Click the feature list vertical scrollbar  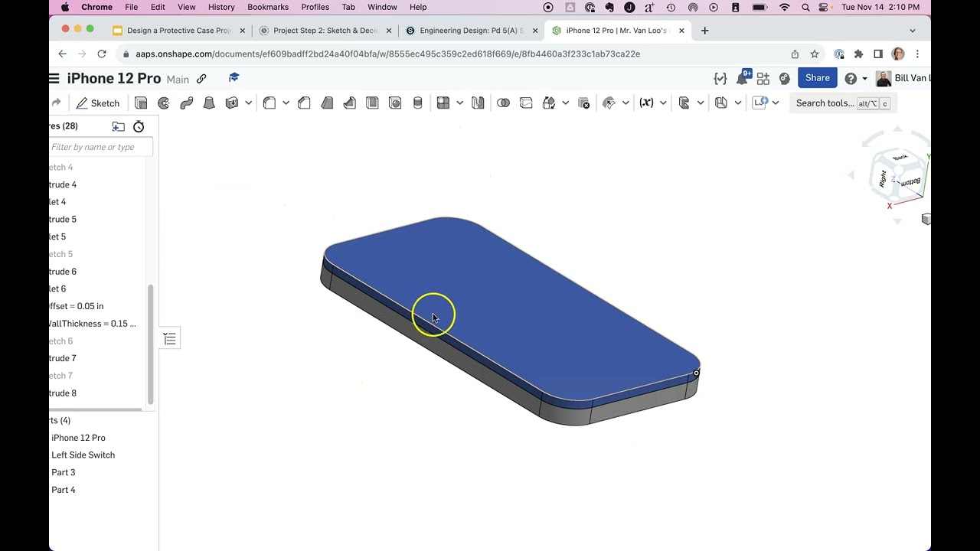pyautogui.click(x=150, y=344)
